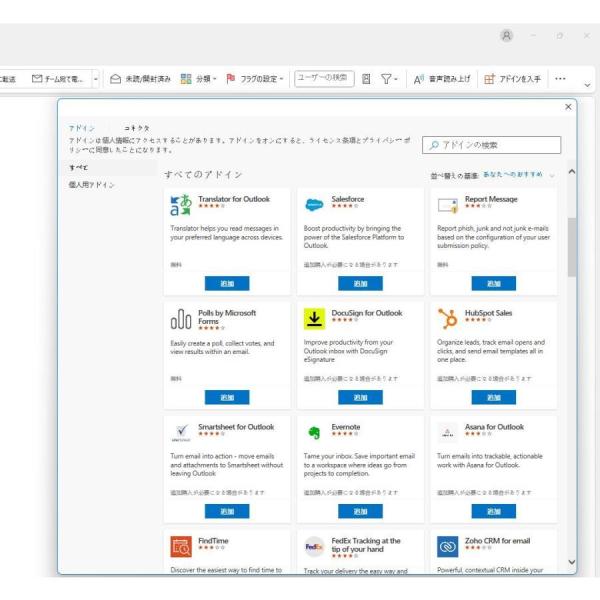Image resolution: width=600 pixels, height=600 pixels.
Task: Close the add-ins dialog
Action: pos(569,106)
